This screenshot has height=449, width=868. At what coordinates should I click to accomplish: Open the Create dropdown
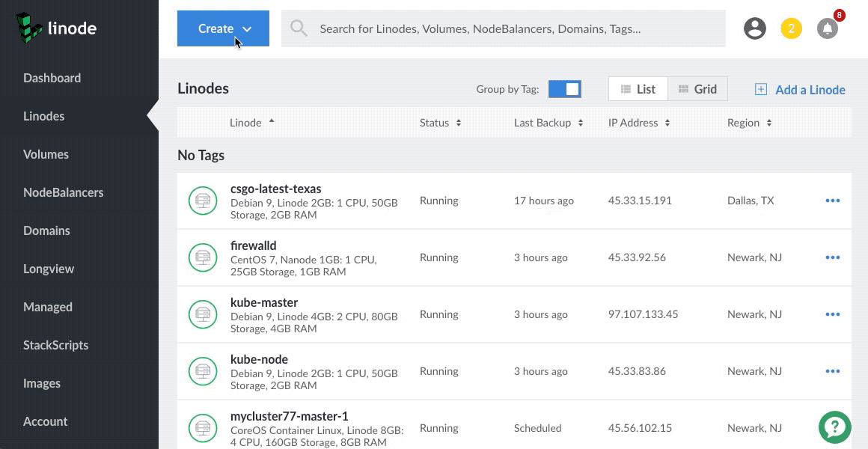222,28
